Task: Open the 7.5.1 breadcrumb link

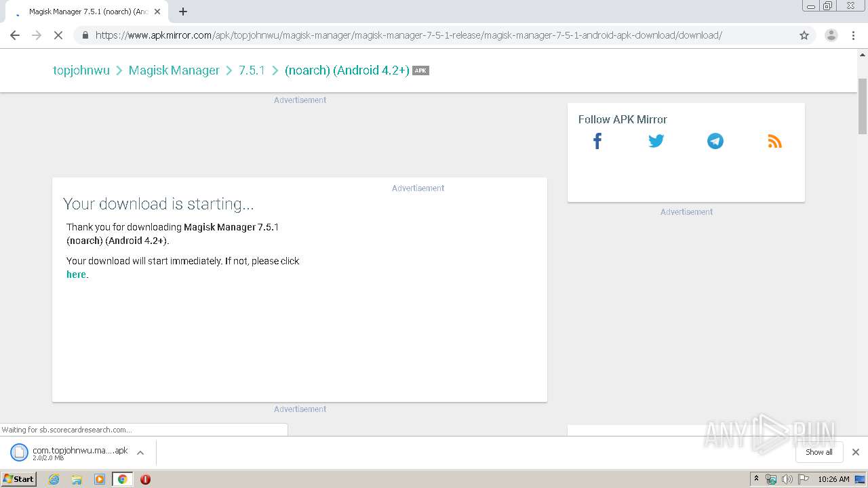Action: 252,70
